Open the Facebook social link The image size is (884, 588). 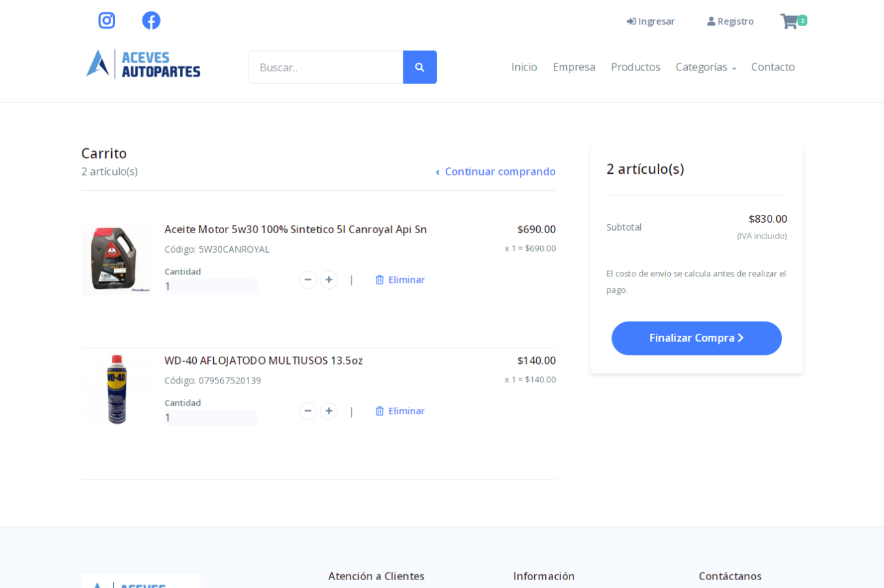point(151,21)
